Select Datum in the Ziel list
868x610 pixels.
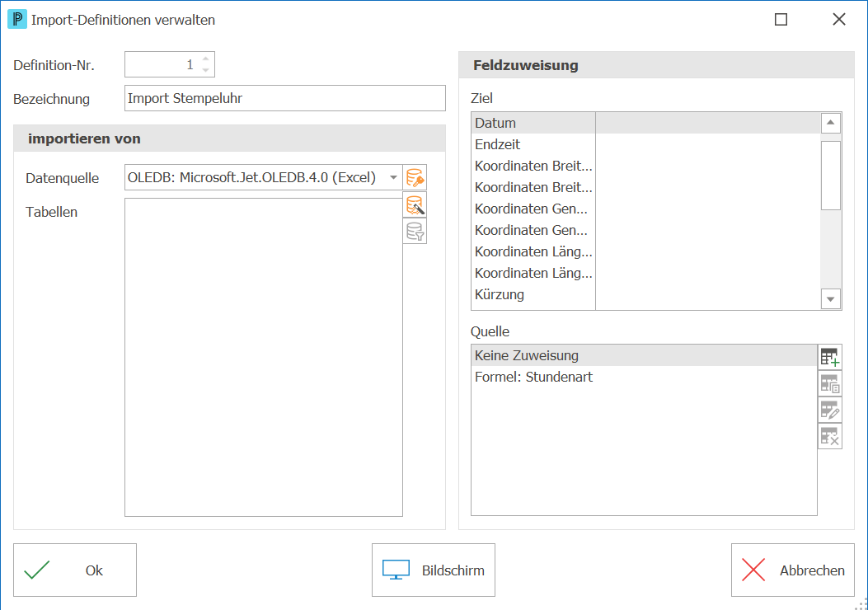(645, 123)
